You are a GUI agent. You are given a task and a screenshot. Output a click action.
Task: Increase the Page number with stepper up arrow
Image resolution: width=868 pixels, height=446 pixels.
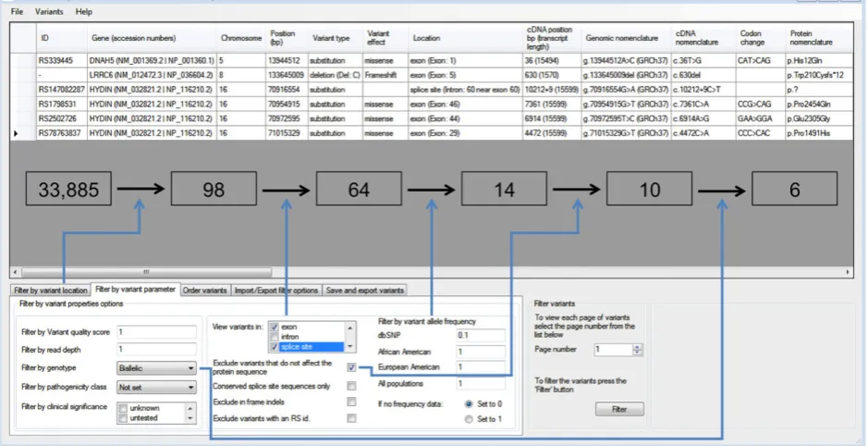tap(637, 347)
